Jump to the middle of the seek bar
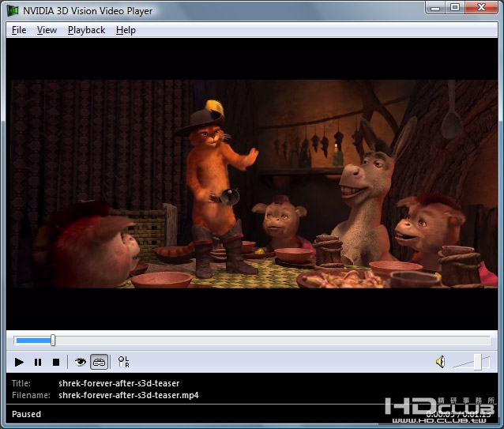504x429 pixels. (252, 341)
